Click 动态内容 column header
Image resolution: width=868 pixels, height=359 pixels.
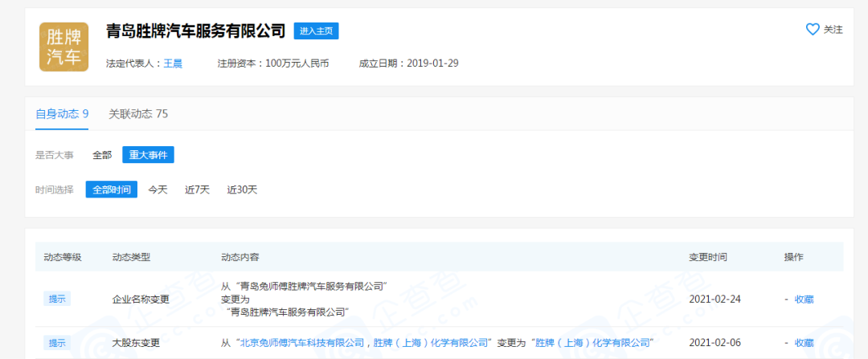240,257
